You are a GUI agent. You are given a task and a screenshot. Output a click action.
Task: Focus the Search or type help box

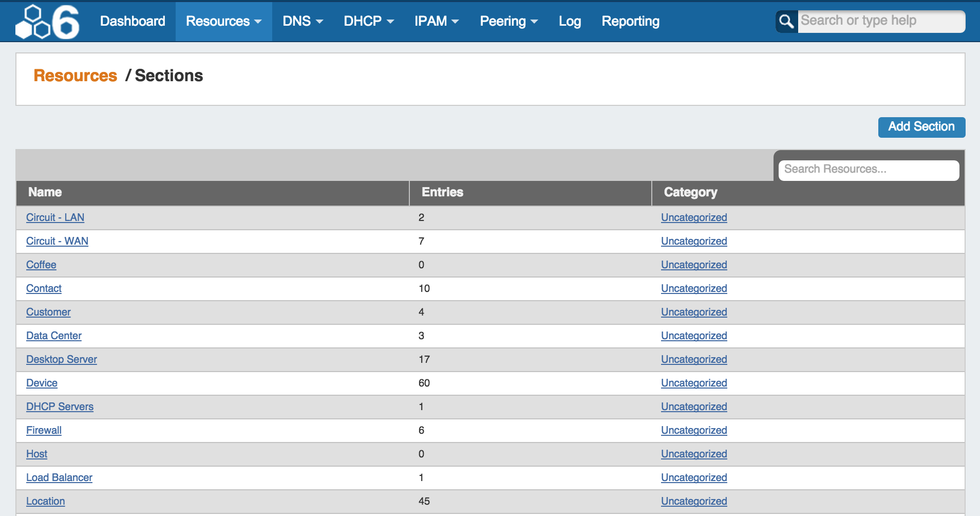(881, 21)
